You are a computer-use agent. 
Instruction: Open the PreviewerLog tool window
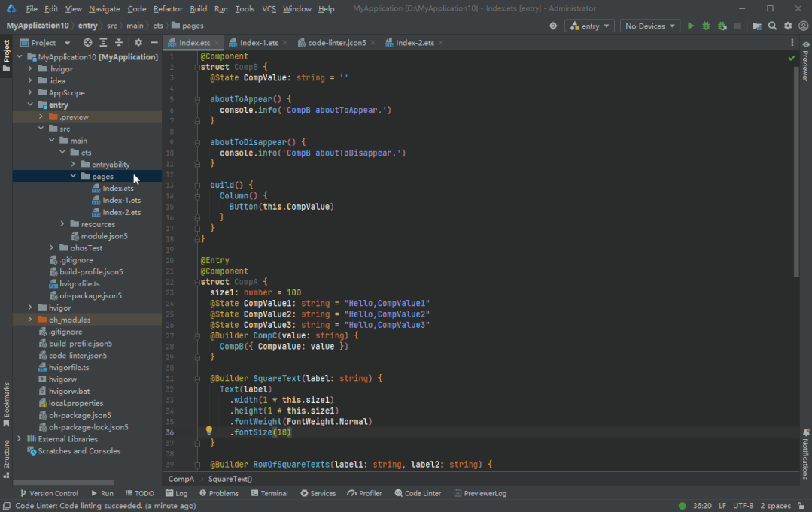pos(480,493)
